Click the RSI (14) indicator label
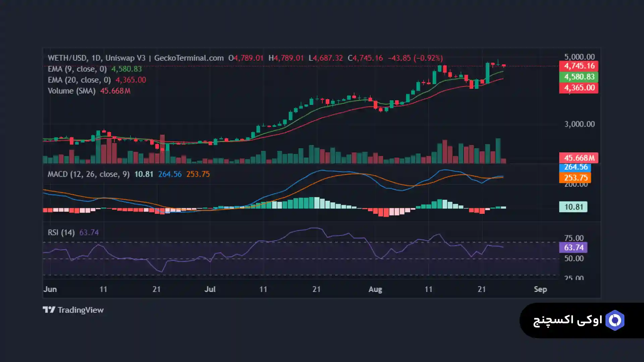The image size is (644, 362). pyautogui.click(x=61, y=233)
